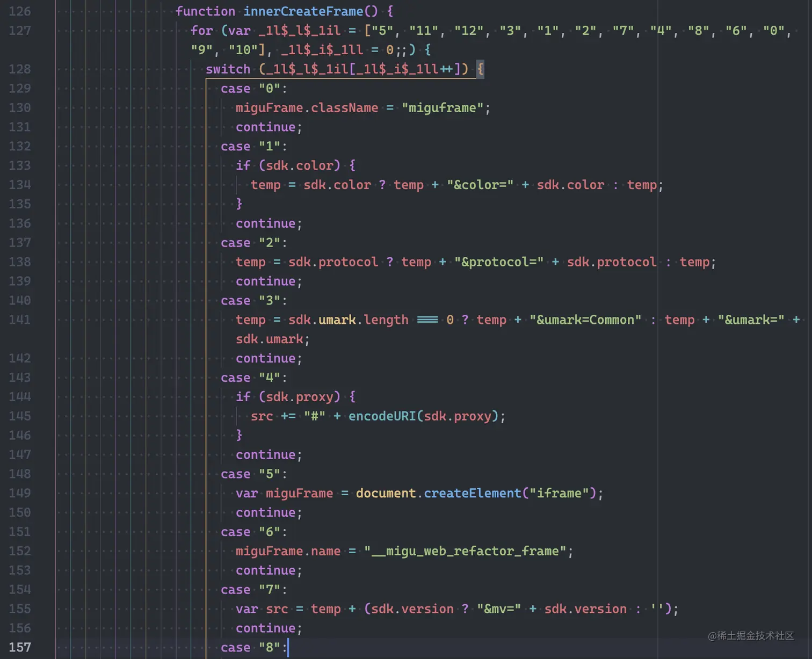The height and width of the screenshot is (659, 812).
Task: Click the "&mv=" string on line 155
Action: pos(499,609)
